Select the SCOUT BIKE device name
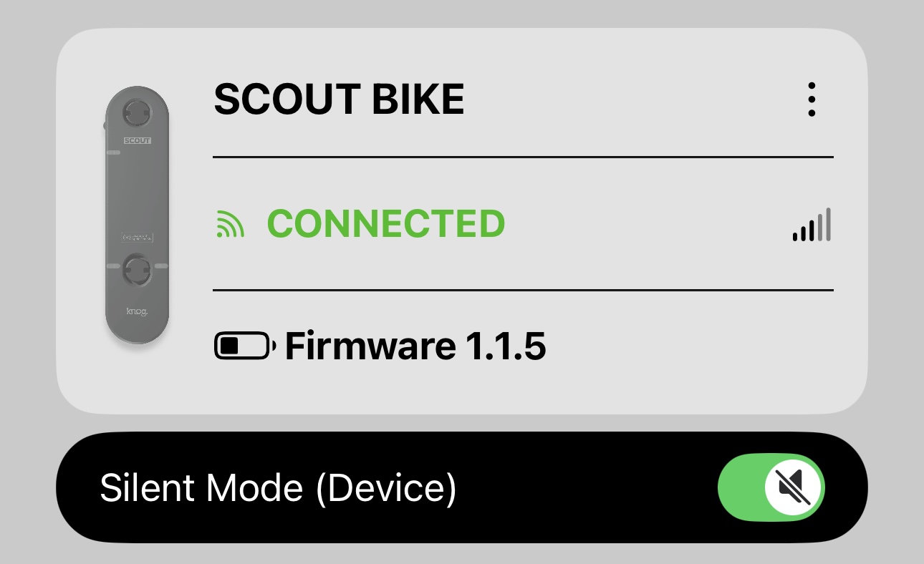Viewport: 924px width, 564px height. 339,99
